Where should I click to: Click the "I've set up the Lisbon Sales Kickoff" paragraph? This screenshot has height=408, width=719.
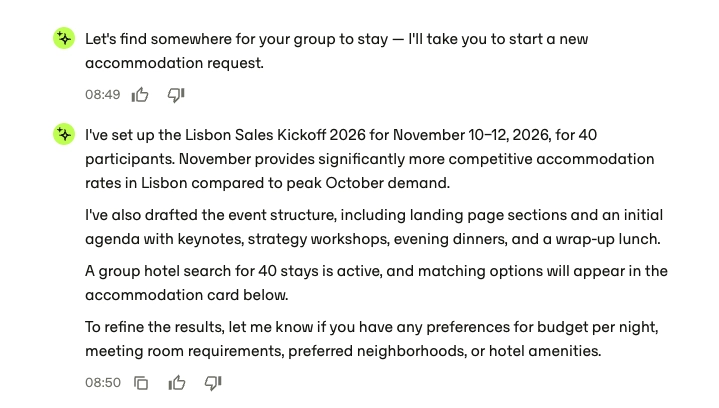coord(370,159)
